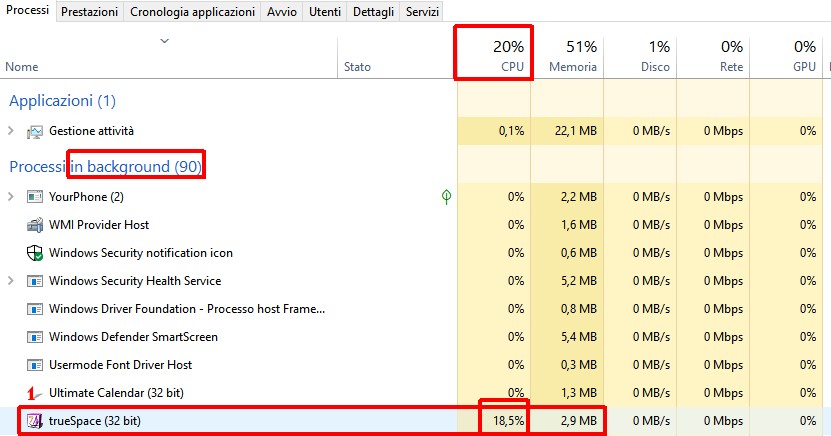Click the WMI Provider Host icon

pyautogui.click(x=34, y=225)
